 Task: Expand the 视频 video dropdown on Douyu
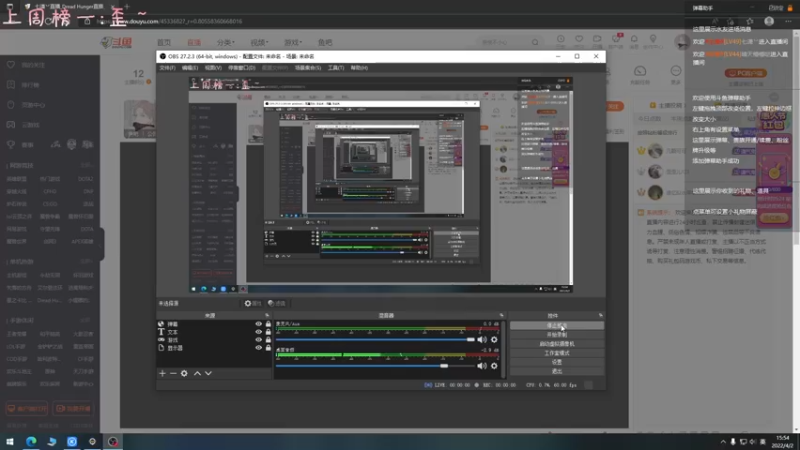[x=259, y=42]
